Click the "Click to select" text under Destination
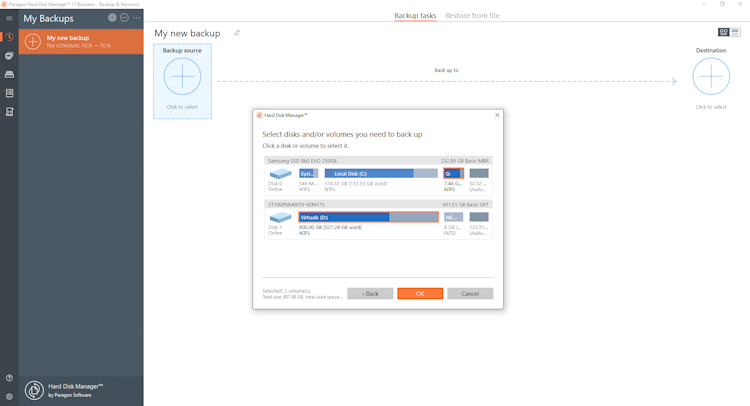 coord(711,107)
